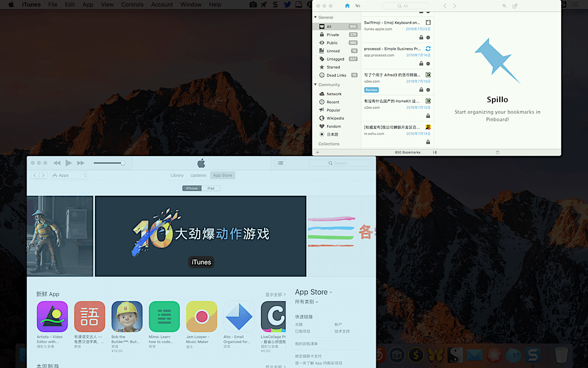Click the plus button in Spillo footer
Screen dimensions: 588x368
317,152
